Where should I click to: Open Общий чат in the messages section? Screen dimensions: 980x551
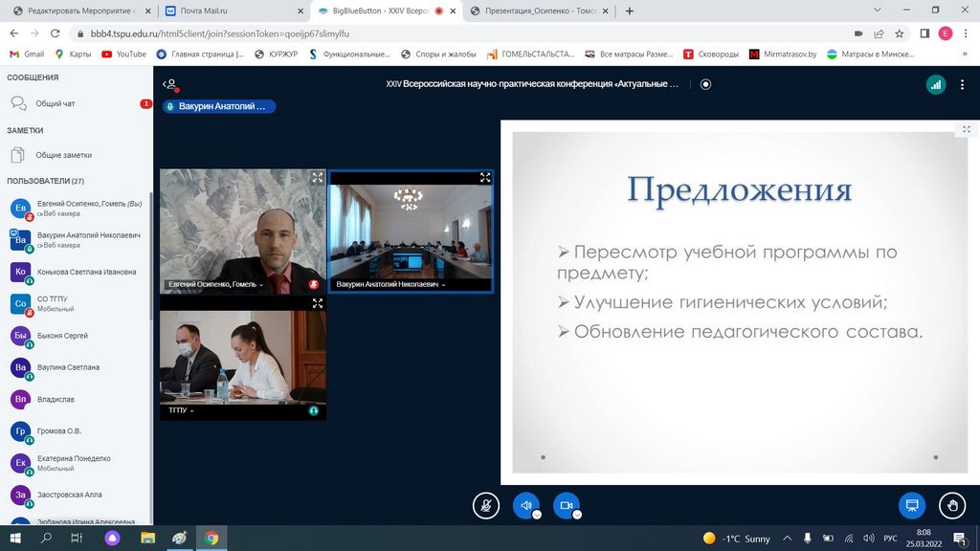56,103
